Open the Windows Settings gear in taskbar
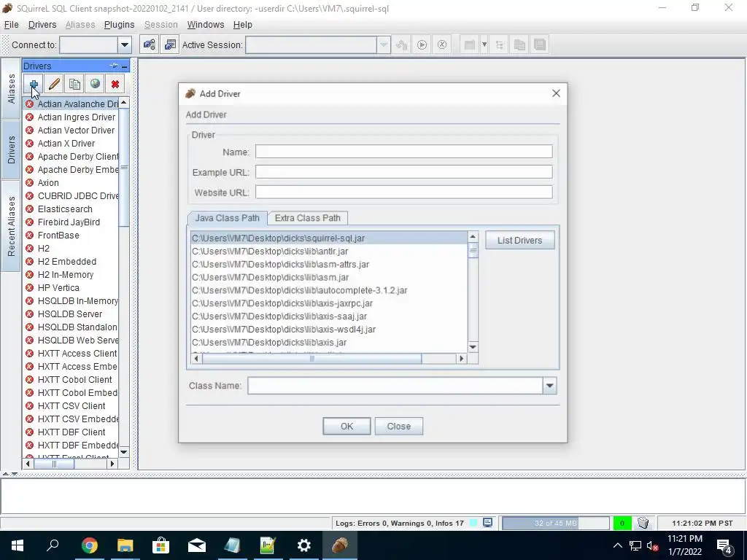The image size is (747, 560). [x=303, y=545]
